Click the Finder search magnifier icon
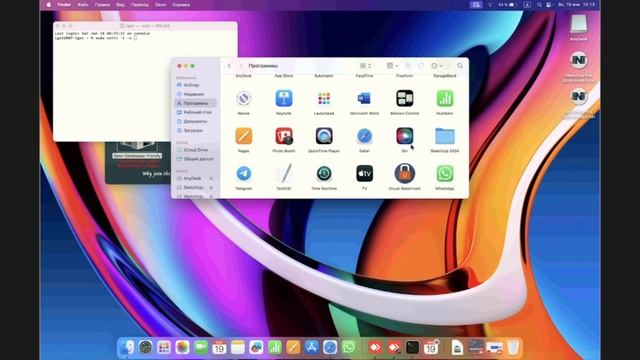 pyautogui.click(x=460, y=66)
